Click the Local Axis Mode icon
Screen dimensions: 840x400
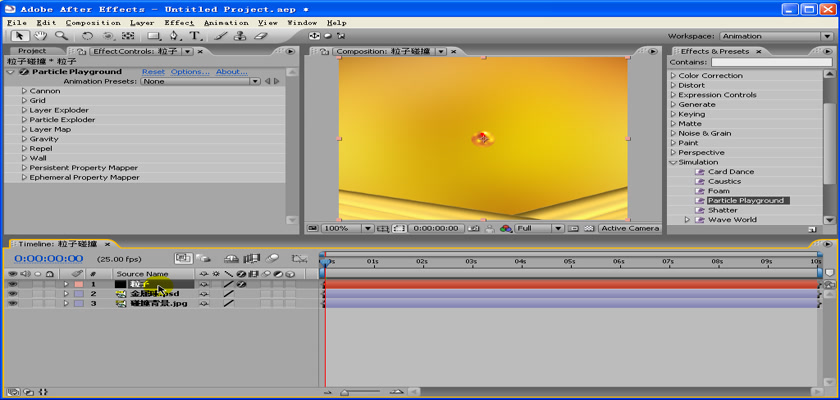[x=314, y=36]
